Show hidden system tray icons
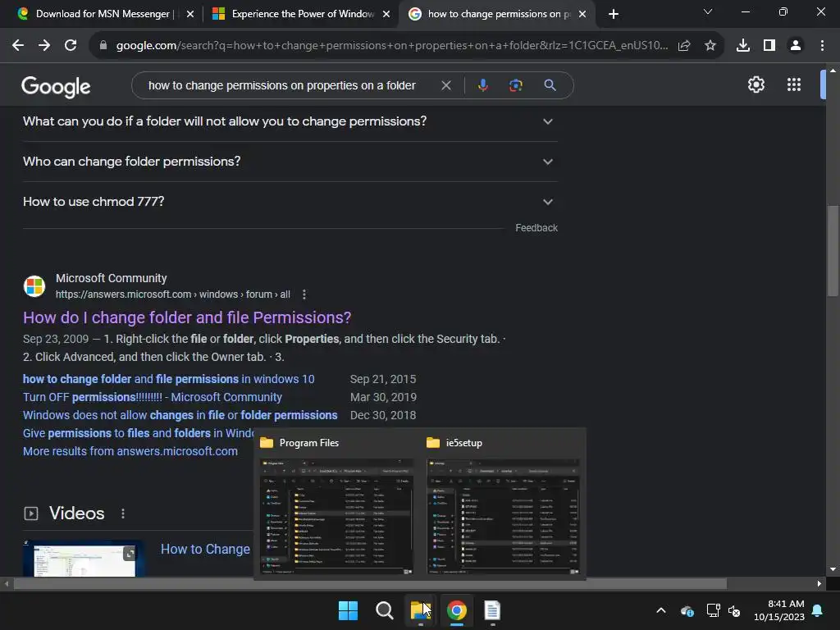 click(x=661, y=610)
